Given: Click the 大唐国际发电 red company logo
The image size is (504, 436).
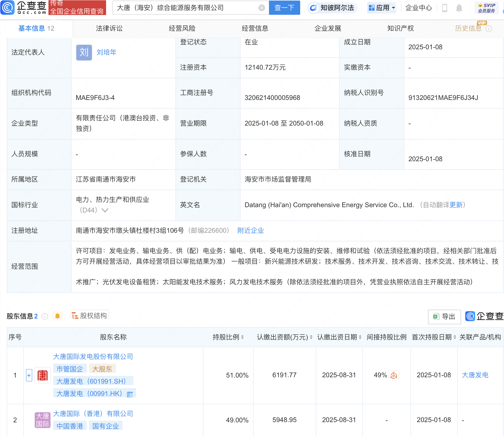Looking at the screenshot, I should click(x=42, y=375).
